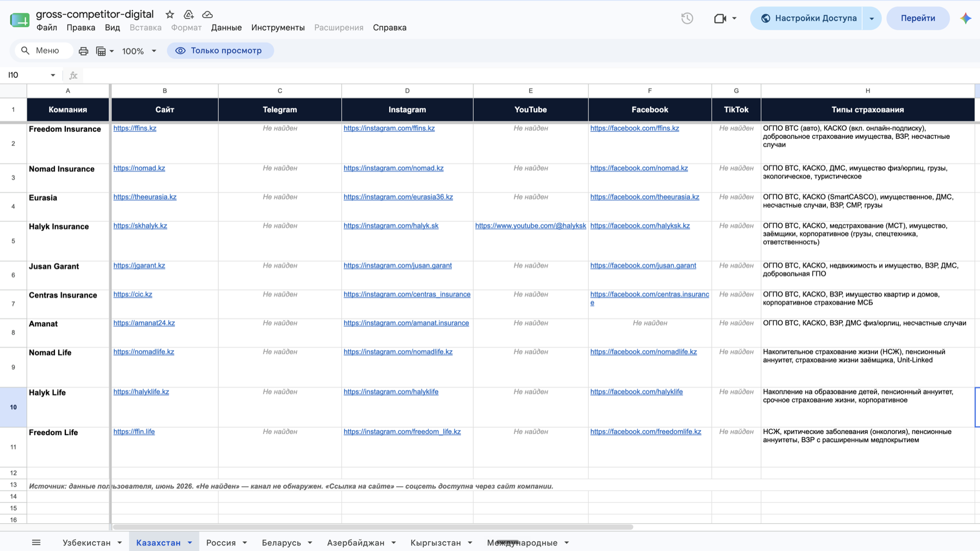This screenshot has height=551, width=980.
Task: Select the Jusan Garant company cell
Action: (68, 275)
